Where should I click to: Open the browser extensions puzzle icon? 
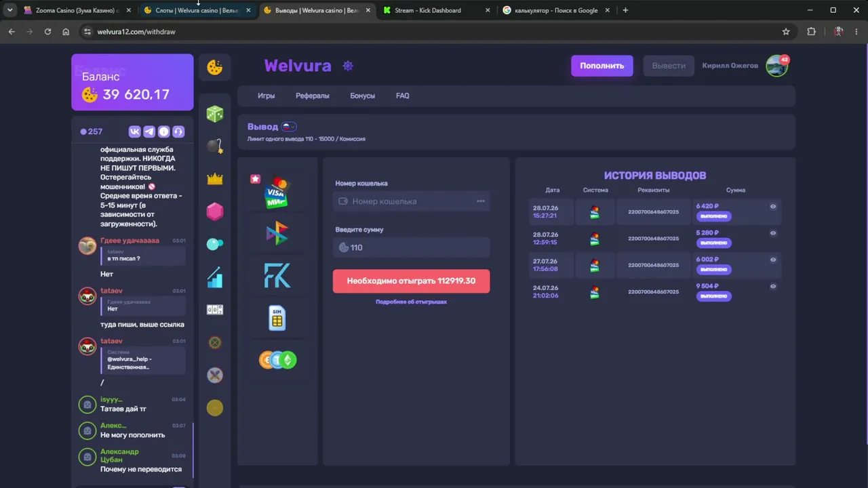(x=811, y=31)
